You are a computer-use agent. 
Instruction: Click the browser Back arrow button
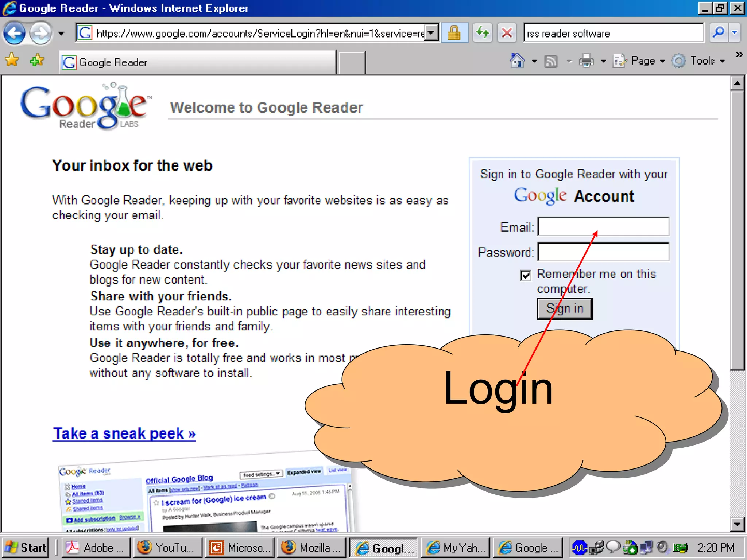tap(14, 34)
